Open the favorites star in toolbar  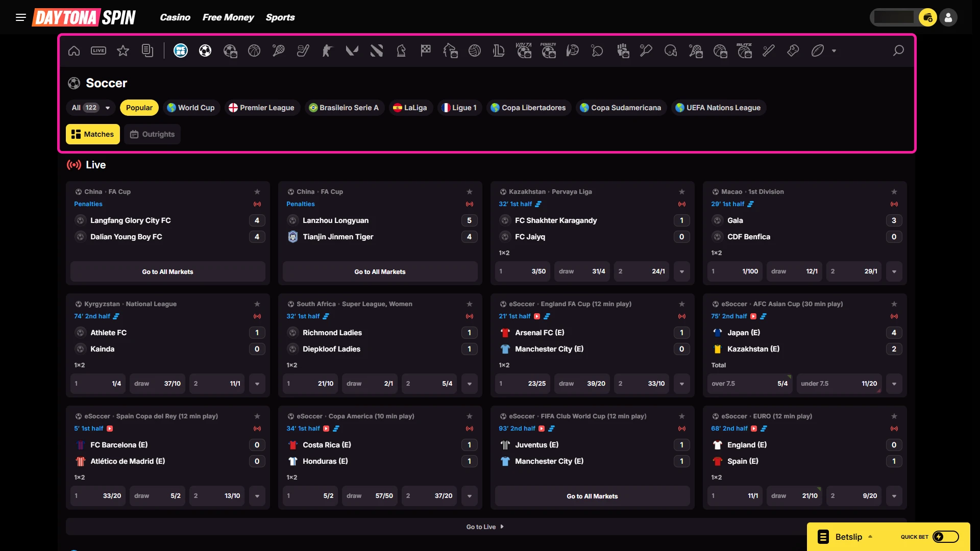[123, 51]
